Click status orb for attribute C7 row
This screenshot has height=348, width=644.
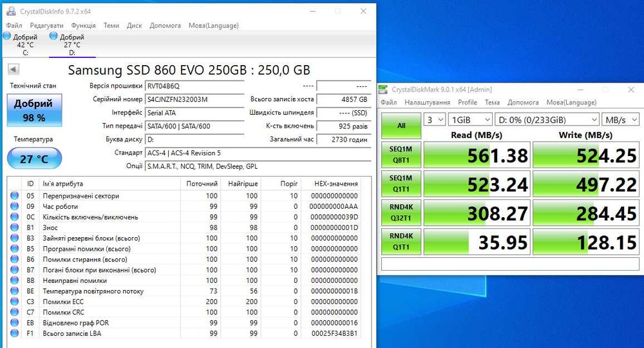click(x=15, y=313)
